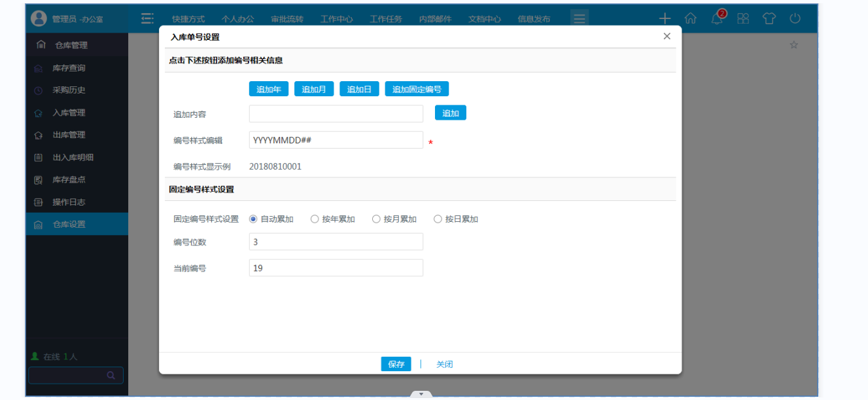Open the four-squares apps icon
Image resolution: width=868 pixels, height=400 pixels.
point(743,18)
